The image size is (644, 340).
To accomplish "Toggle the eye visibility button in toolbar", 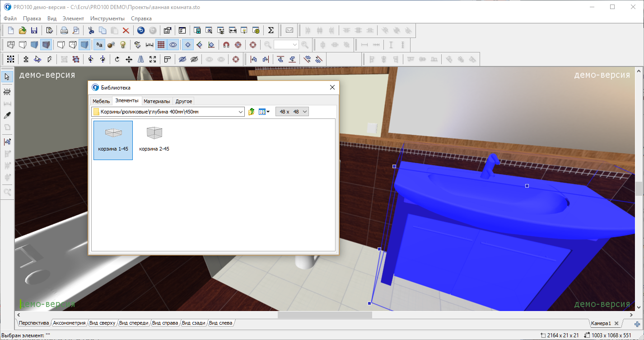I will 173,45.
